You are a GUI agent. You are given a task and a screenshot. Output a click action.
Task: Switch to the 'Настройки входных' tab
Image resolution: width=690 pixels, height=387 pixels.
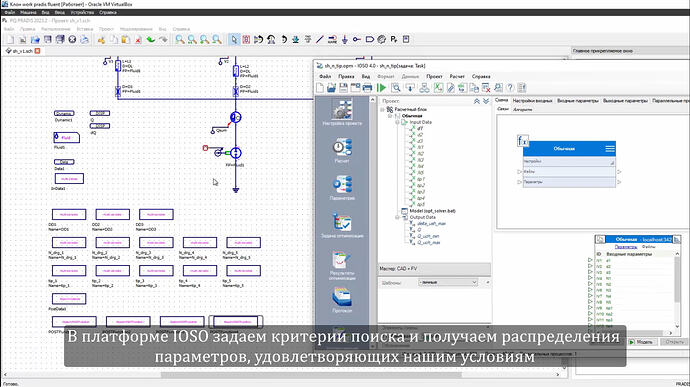(x=532, y=101)
